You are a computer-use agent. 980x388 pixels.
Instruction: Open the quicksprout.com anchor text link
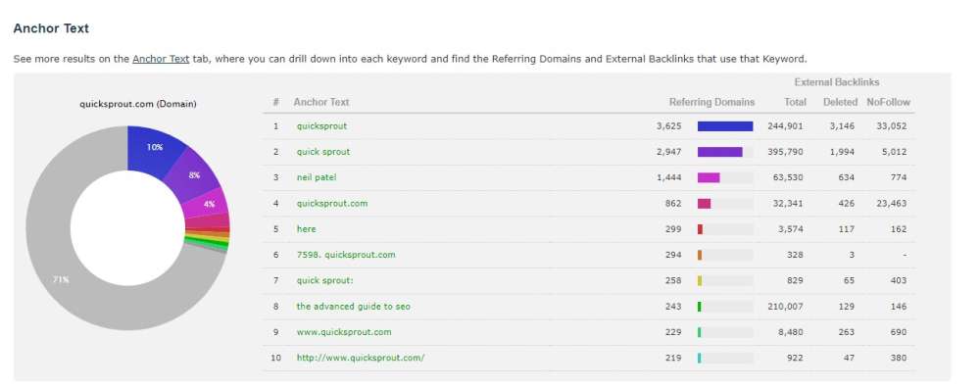pyautogui.click(x=332, y=203)
